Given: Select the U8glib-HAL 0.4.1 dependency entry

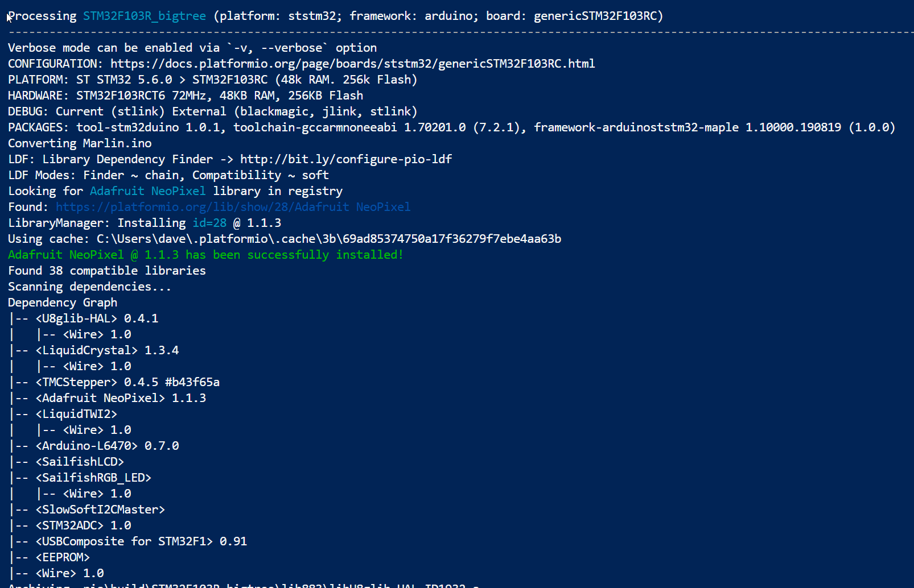Looking at the screenshot, I should (97, 318).
